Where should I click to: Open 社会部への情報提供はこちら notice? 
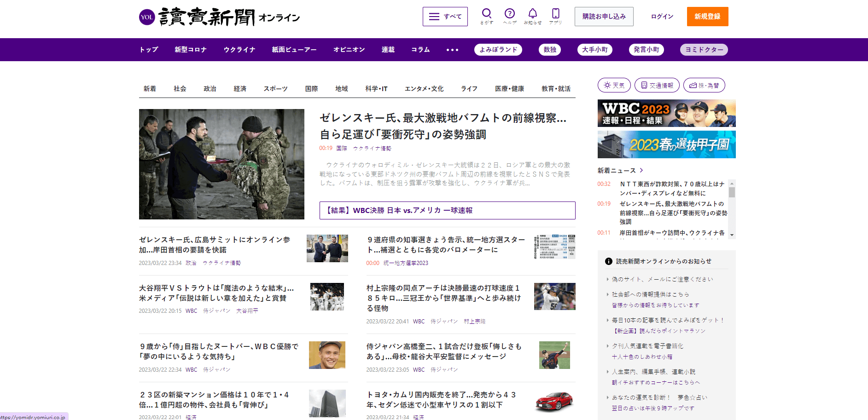(x=650, y=294)
